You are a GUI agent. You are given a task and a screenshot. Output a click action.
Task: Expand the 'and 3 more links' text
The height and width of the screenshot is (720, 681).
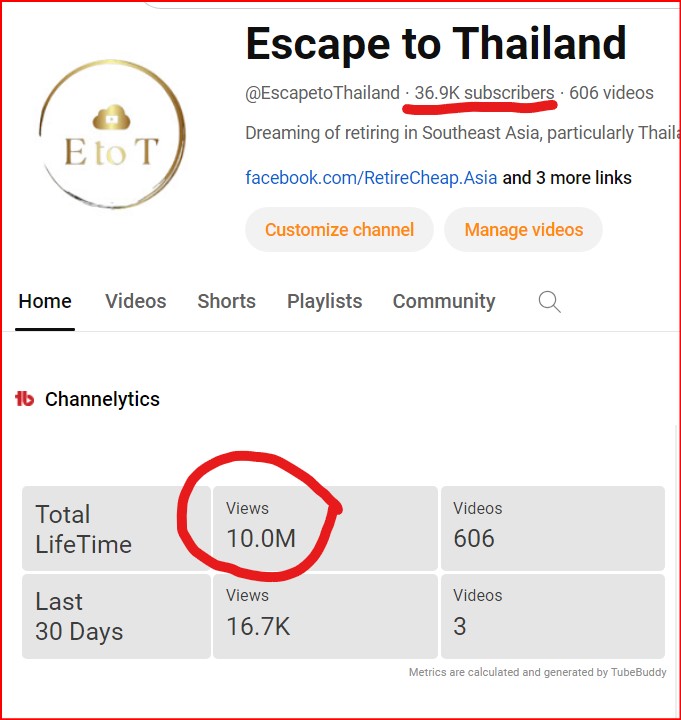coord(567,178)
